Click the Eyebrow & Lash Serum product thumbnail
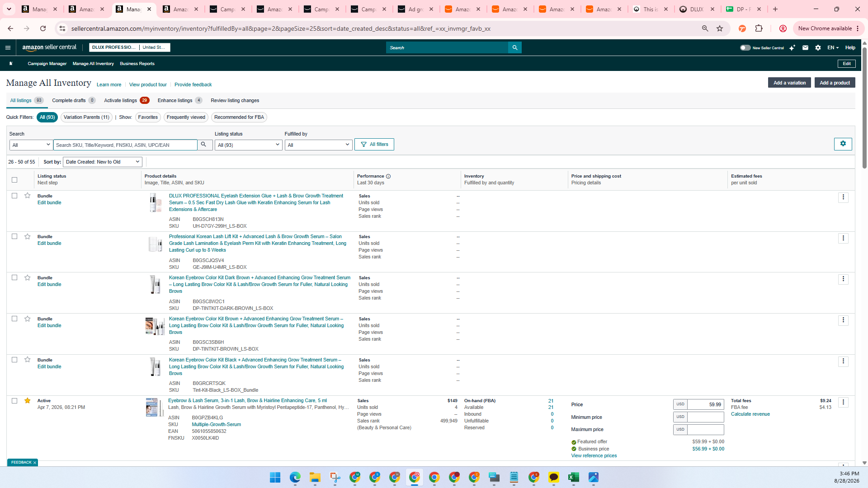The height and width of the screenshot is (488, 868). tap(155, 407)
